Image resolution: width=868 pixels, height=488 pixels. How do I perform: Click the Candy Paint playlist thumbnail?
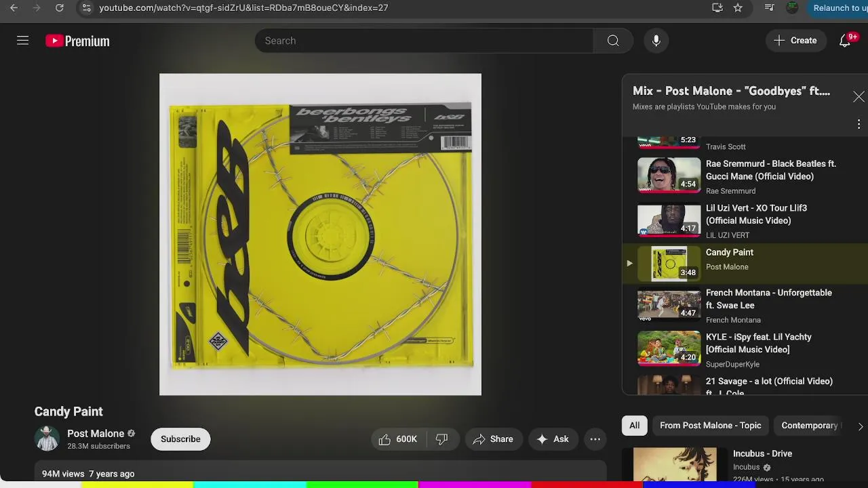669,264
